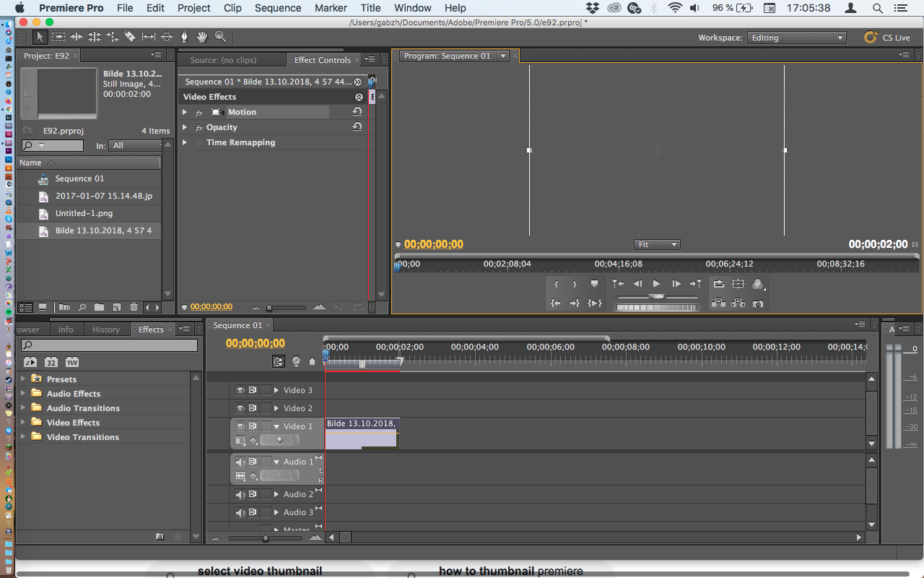Select the Slide tool
Screen dimensions: 924x578
coord(167,37)
